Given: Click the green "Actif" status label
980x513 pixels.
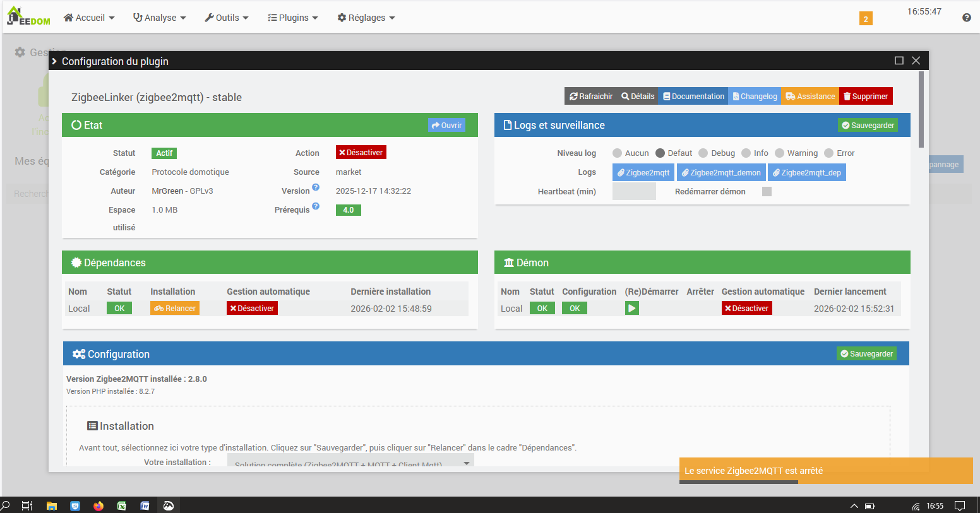Looking at the screenshot, I should pos(164,153).
